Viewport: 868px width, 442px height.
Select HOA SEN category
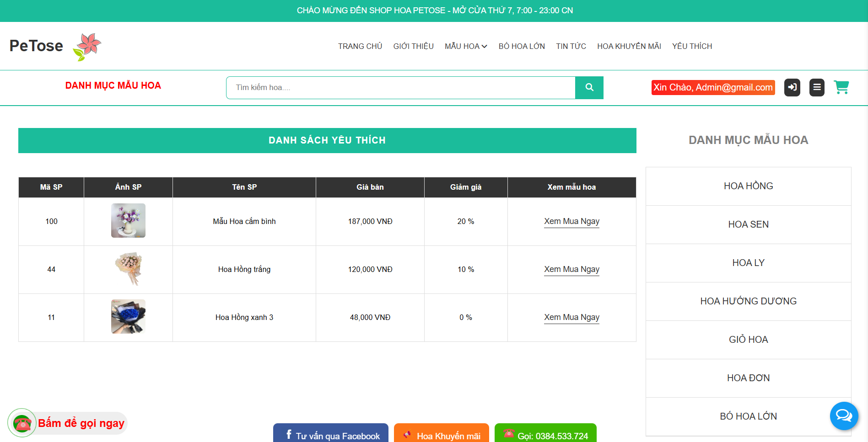pos(749,224)
